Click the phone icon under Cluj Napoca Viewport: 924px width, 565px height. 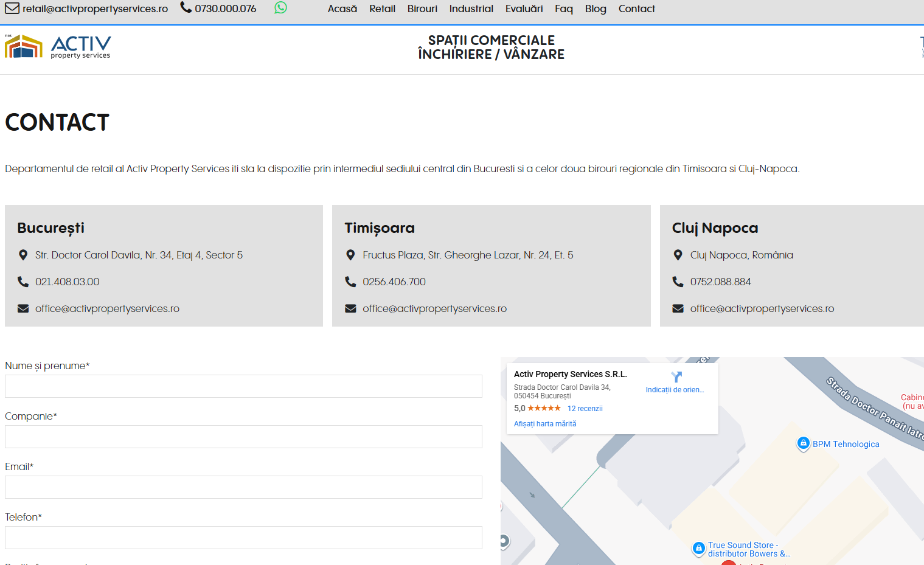point(678,282)
